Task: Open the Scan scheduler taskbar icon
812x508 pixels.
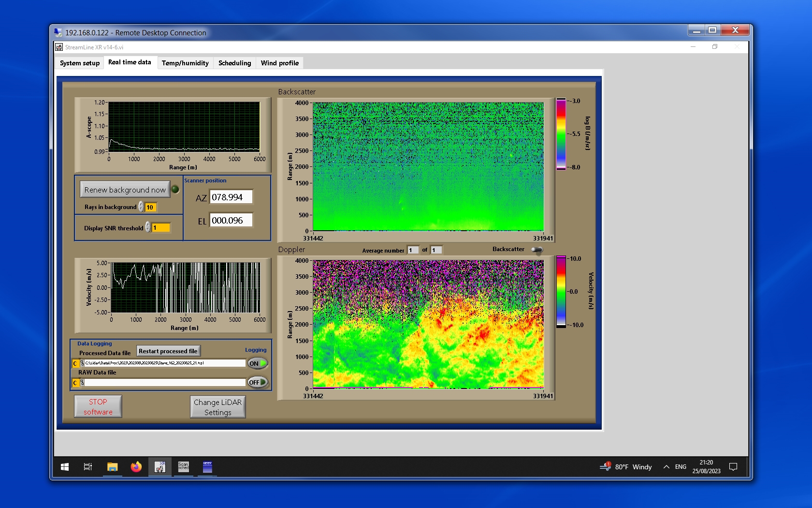Action: pos(184,467)
